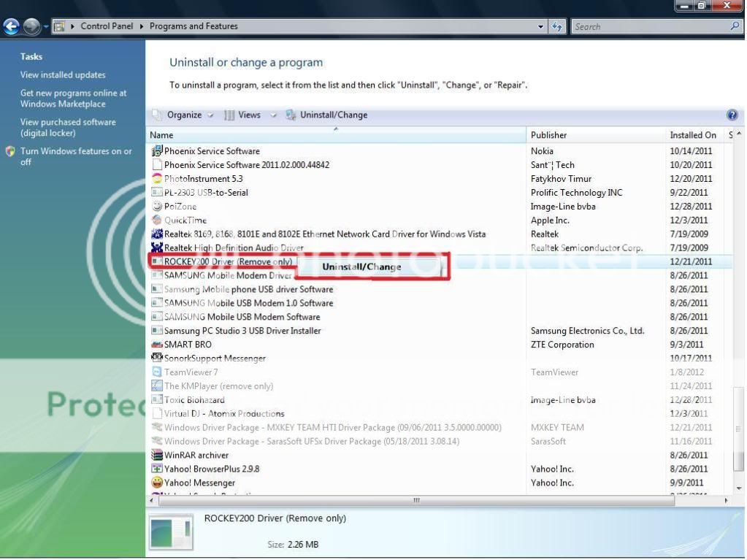The height and width of the screenshot is (560, 747).
Task: Select Samsung PC Studio 3 icon
Action: (157, 331)
